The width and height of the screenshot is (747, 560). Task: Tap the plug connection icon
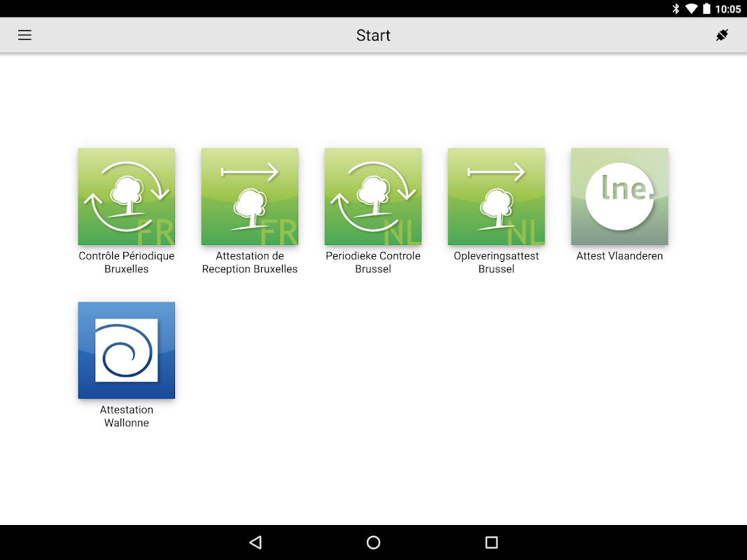click(x=722, y=35)
